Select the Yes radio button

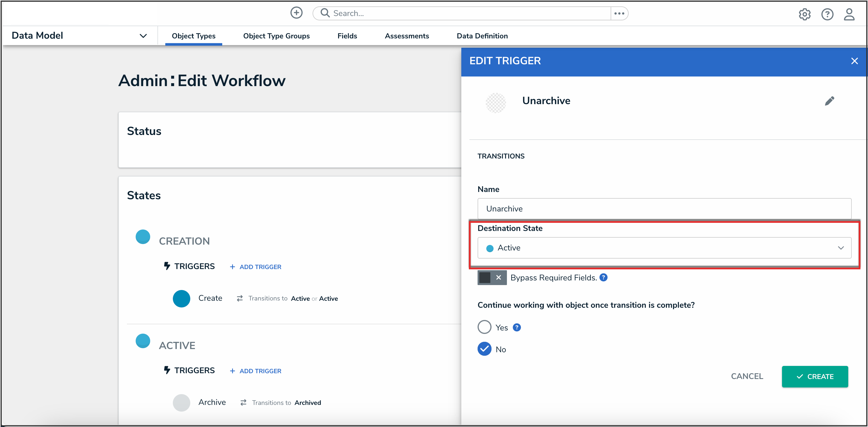coord(484,327)
